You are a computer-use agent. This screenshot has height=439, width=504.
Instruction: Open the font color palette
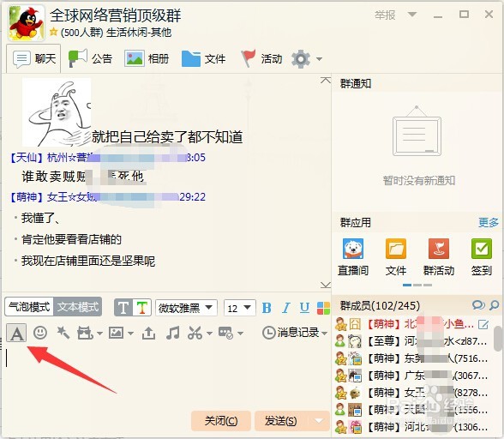[x=323, y=308]
